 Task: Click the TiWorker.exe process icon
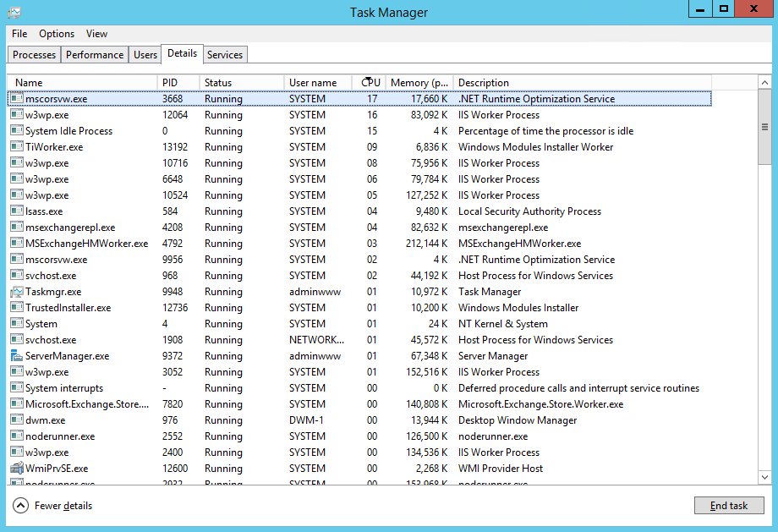[17, 147]
